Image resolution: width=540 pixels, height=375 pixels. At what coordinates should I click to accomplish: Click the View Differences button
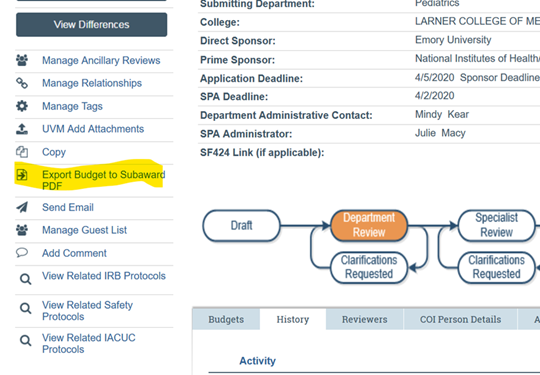click(x=92, y=24)
